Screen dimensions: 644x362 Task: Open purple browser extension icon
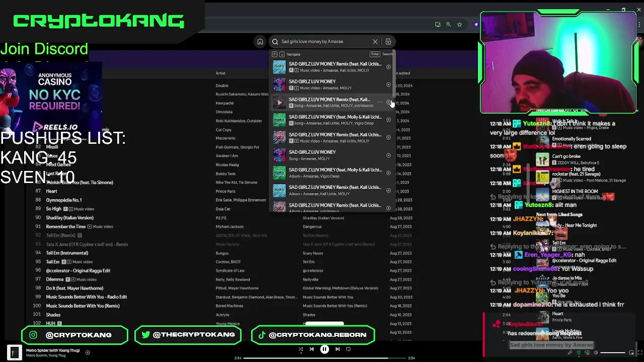[476, 24]
